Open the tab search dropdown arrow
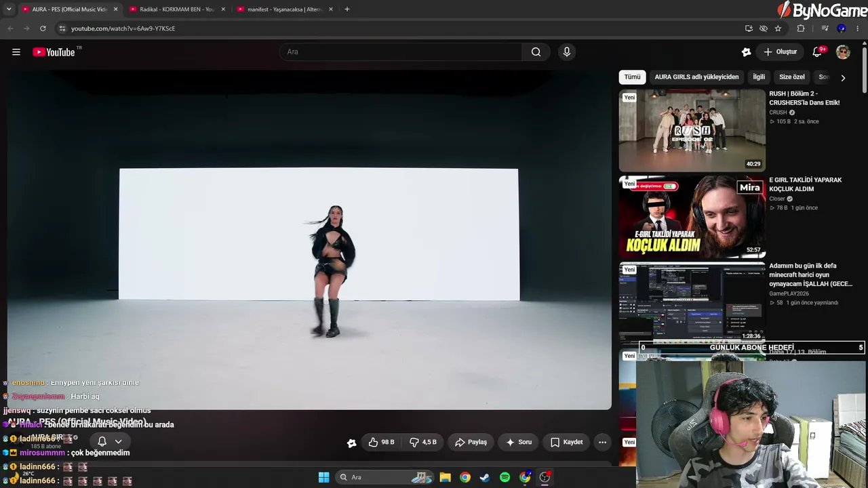Screen dimensions: 868x488 click(x=9, y=9)
